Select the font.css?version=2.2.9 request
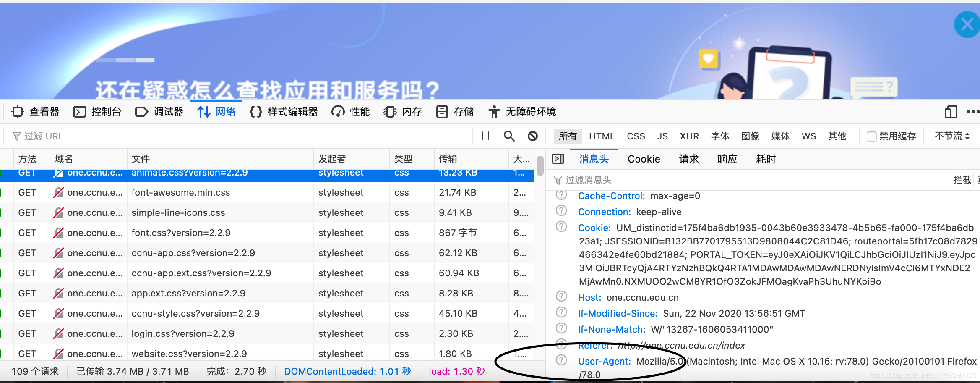The image size is (980, 383). pos(267,233)
